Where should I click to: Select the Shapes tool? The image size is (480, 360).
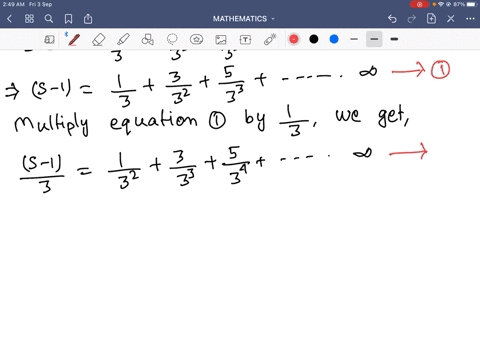148,40
